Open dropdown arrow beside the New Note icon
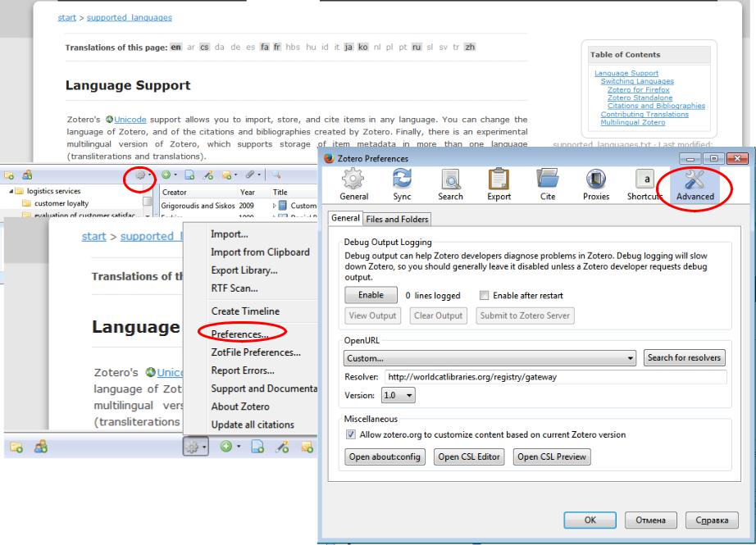 coord(236,175)
